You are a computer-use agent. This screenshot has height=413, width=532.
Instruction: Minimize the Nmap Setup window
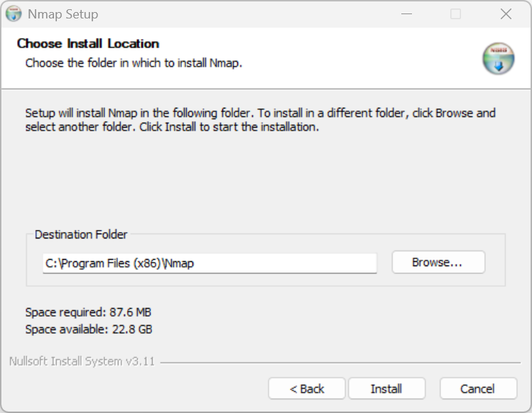[406, 14]
